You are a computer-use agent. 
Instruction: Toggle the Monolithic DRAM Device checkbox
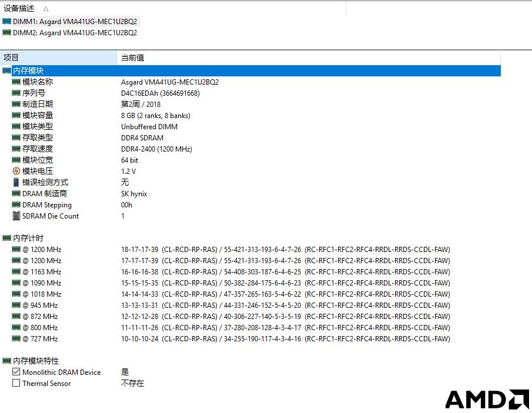(x=16, y=372)
